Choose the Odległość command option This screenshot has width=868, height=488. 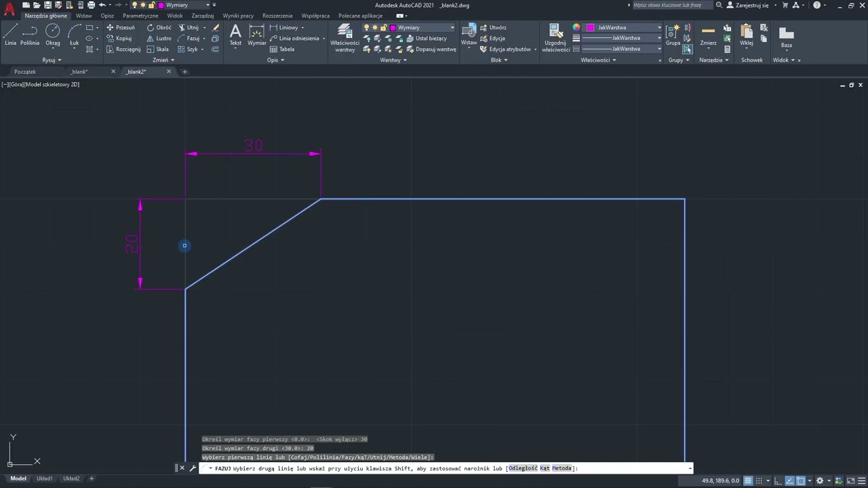[523, 468]
